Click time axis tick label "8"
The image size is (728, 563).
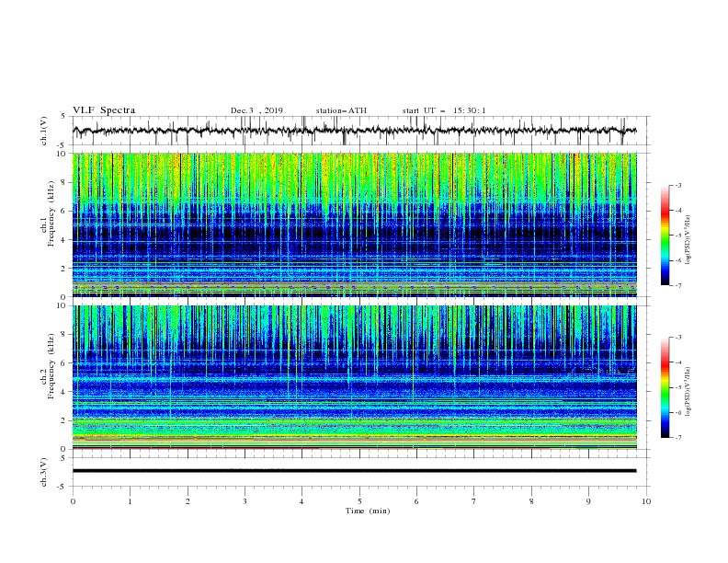pos(531,501)
